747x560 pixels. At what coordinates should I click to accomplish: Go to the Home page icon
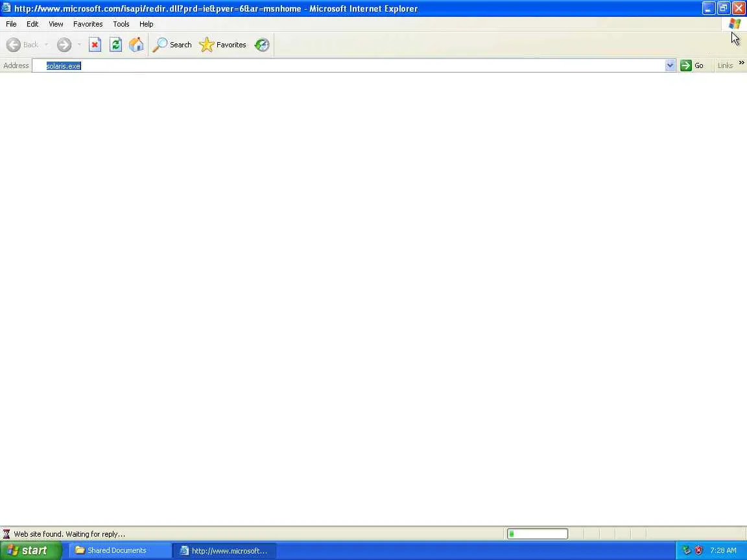[x=136, y=45]
